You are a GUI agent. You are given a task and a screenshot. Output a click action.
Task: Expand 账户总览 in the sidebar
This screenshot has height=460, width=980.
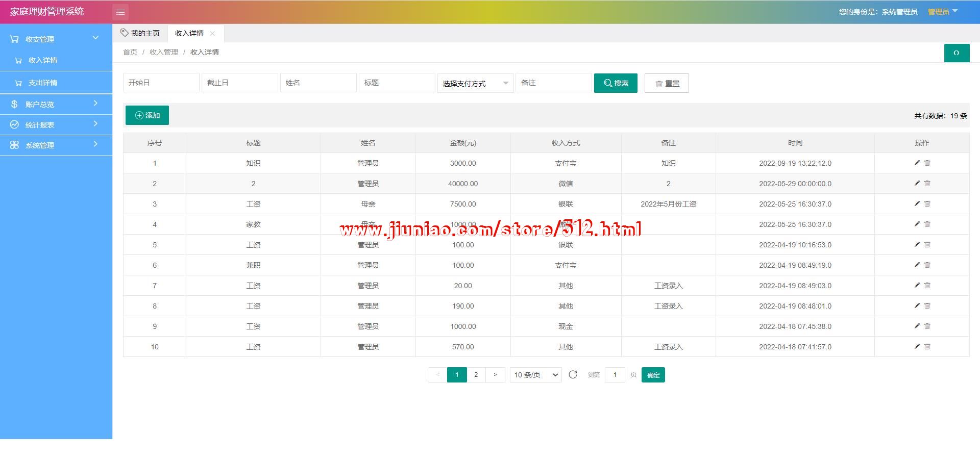(x=56, y=104)
